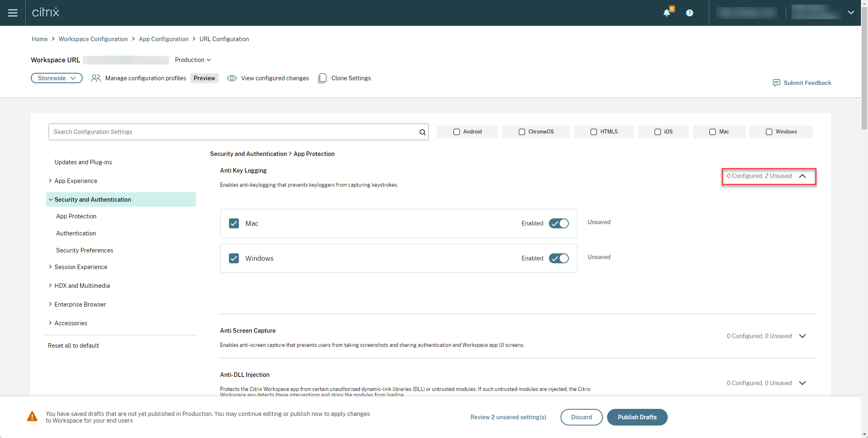Image resolution: width=868 pixels, height=438 pixels.
Task: Open the Production environment dropdown
Action: pyautogui.click(x=193, y=60)
